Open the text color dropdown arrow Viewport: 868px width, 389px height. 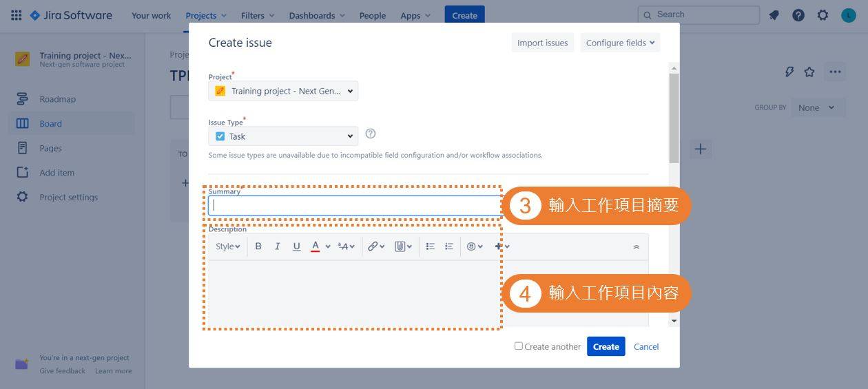click(x=328, y=246)
